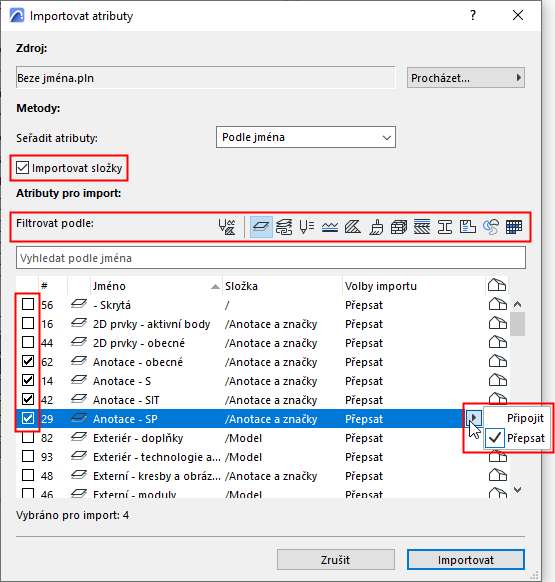Uncheck the 'Anotace - obecné' checkbox
This screenshot has width=555, height=582.
28,361
